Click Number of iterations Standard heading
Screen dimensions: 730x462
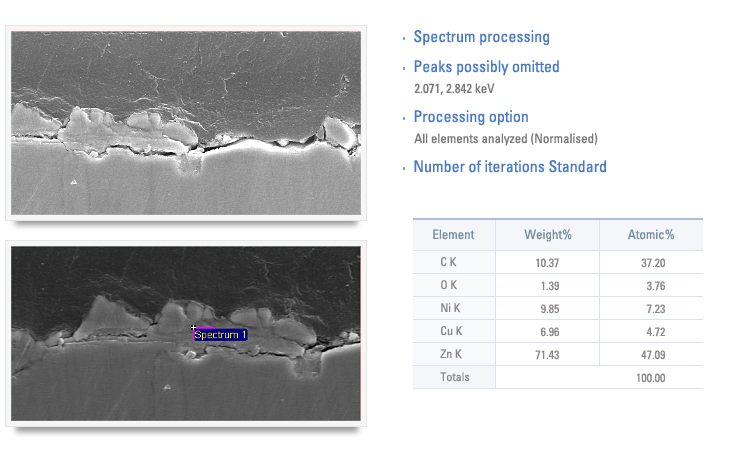tap(510, 166)
